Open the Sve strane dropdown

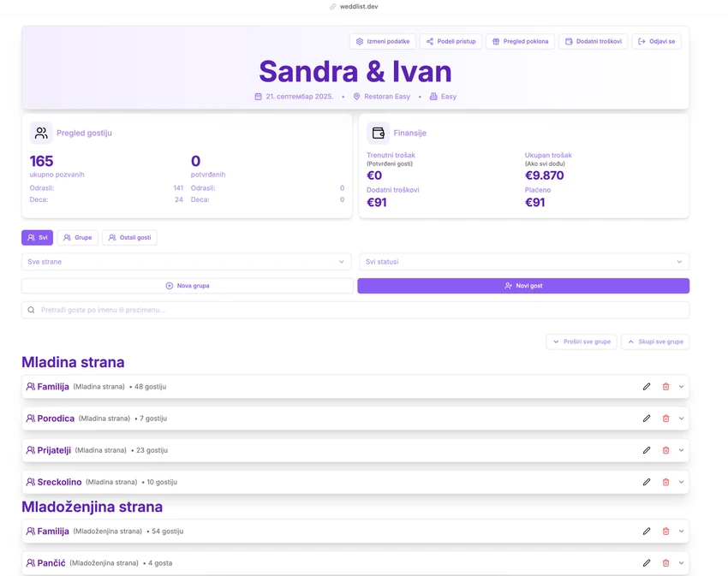pyautogui.click(x=187, y=262)
